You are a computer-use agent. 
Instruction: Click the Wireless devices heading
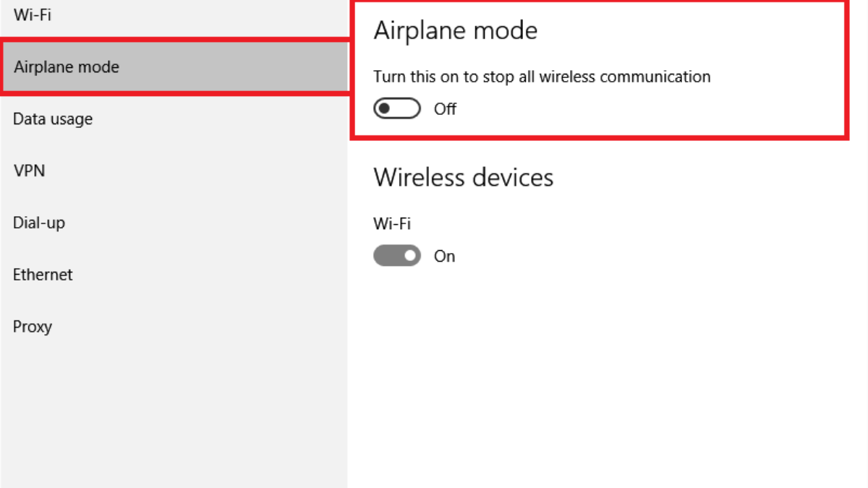coord(463,178)
